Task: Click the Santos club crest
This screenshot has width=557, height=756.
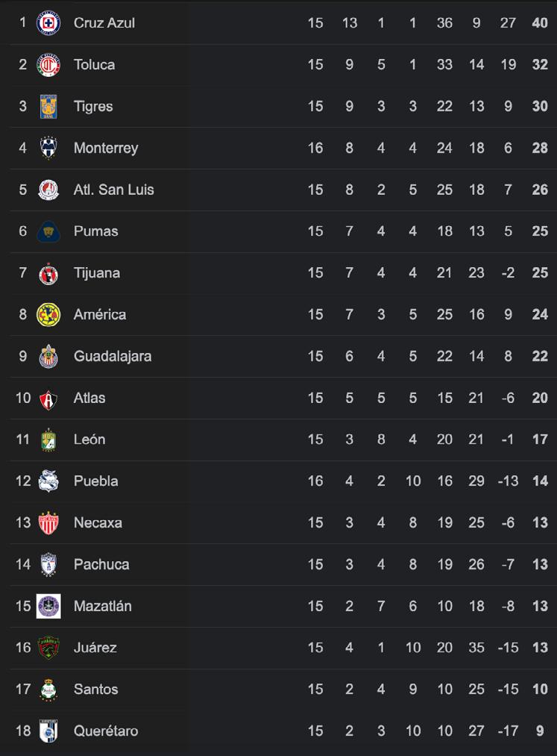Action: click(48, 690)
